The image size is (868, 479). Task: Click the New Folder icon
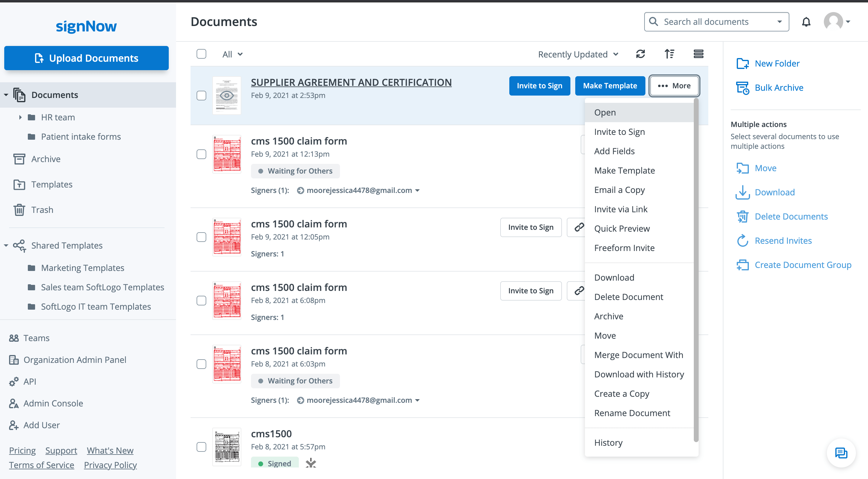pos(742,63)
